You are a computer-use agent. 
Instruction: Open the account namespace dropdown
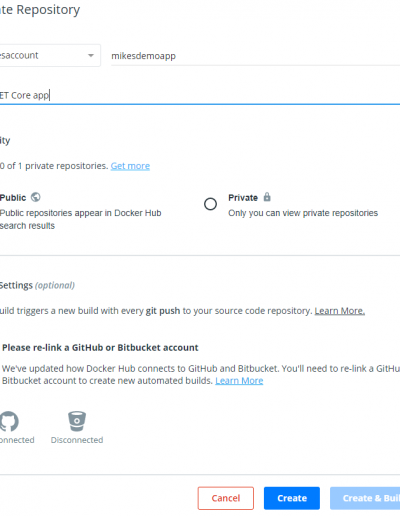[50, 55]
